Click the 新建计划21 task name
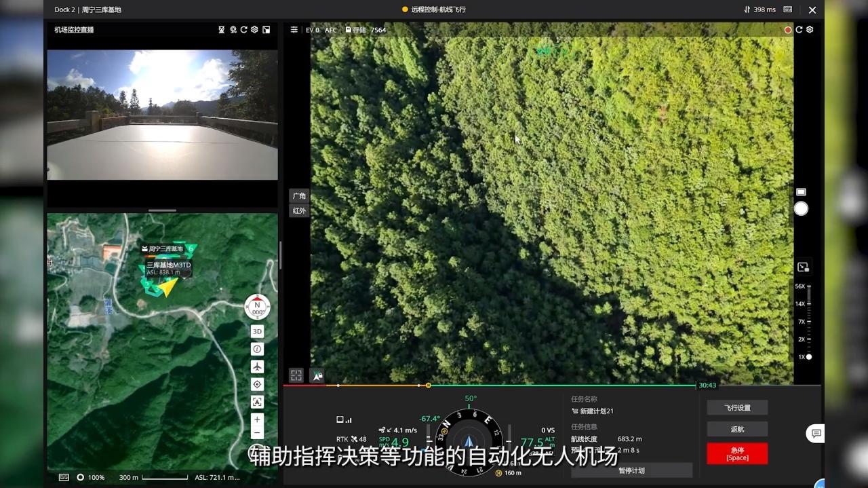Screen dimensions: 868x488 coord(593,411)
